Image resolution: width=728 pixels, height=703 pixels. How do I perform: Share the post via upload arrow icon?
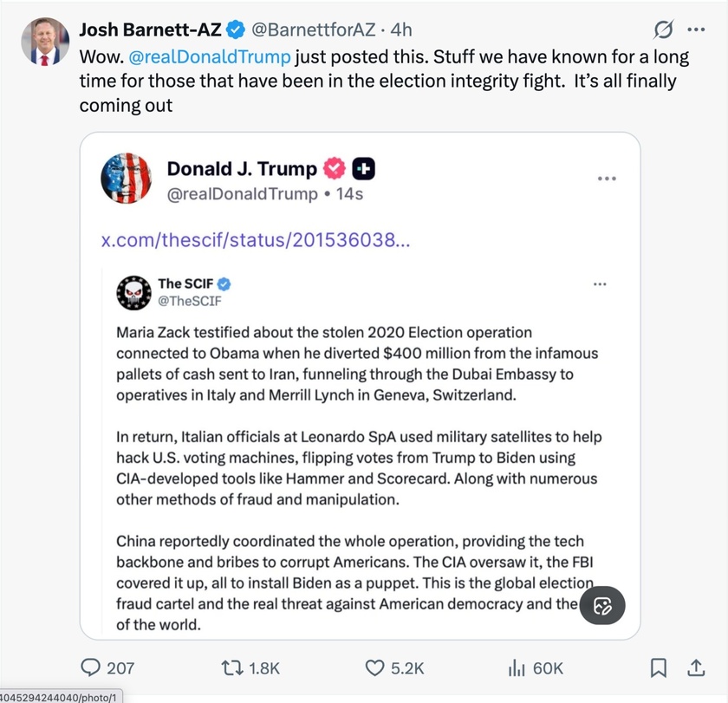coord(695,667)
